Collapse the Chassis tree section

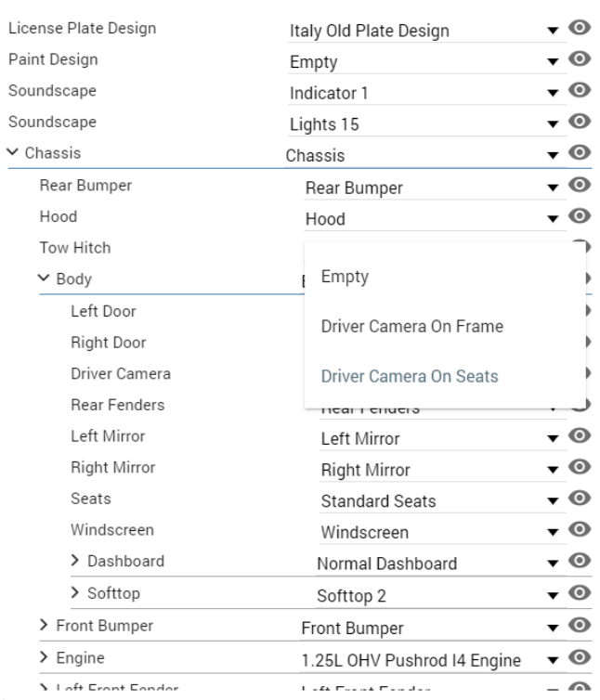point(13,152)
